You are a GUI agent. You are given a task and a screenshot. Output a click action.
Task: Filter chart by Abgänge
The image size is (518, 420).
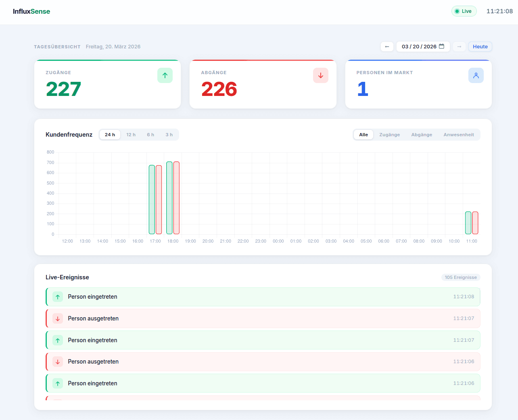click(422, 135)
